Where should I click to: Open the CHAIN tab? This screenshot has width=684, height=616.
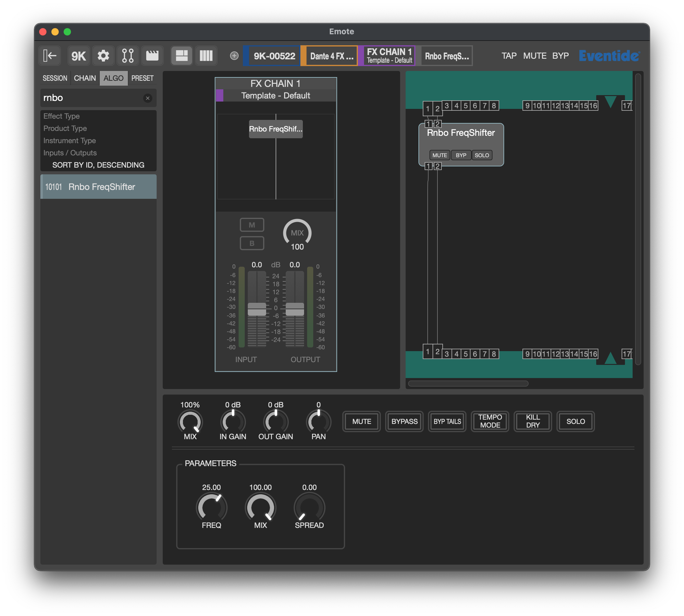tap(85, 78)
